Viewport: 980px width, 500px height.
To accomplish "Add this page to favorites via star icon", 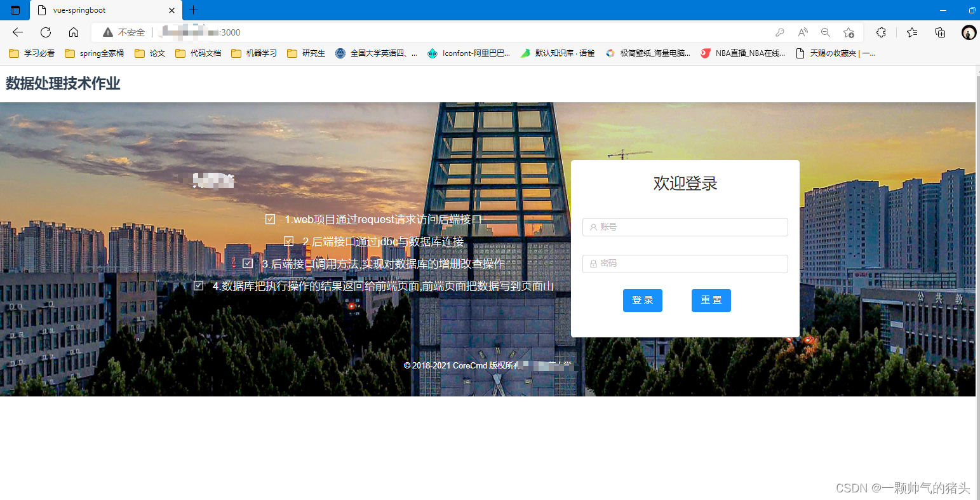I will (x=849, y=32).
